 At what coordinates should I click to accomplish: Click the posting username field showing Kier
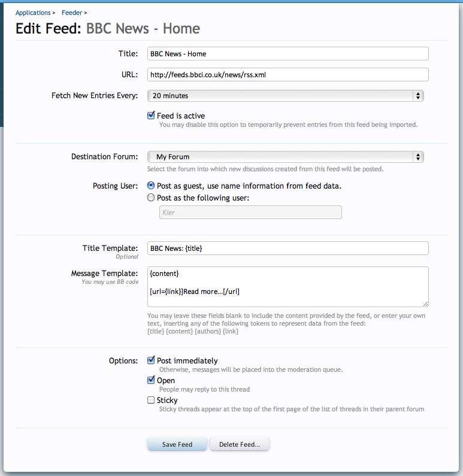250,212
